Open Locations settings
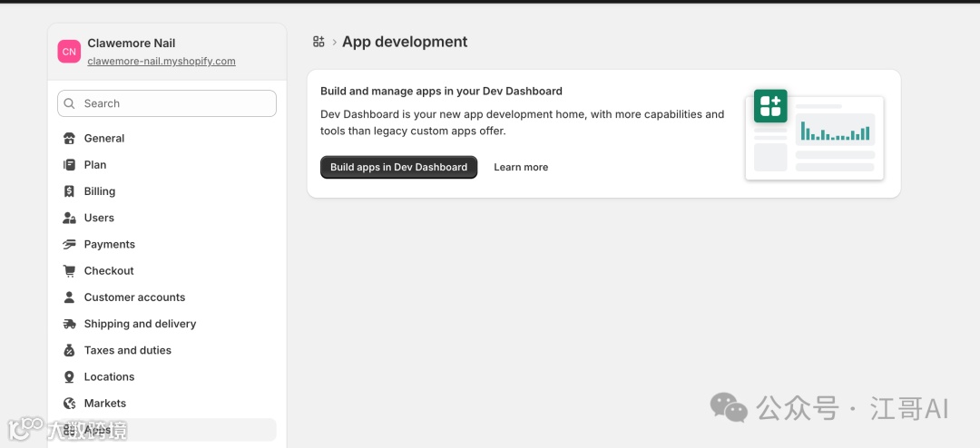This screenshot has width=980, height=448. point(167,376)
